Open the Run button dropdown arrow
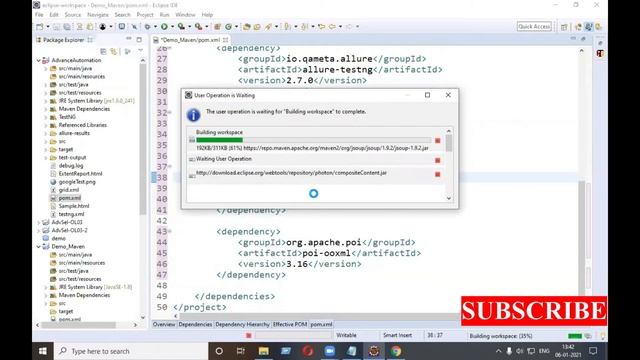The height and width of the screenshot is (360, 640). pyautogui.click(x=171, y=27)
